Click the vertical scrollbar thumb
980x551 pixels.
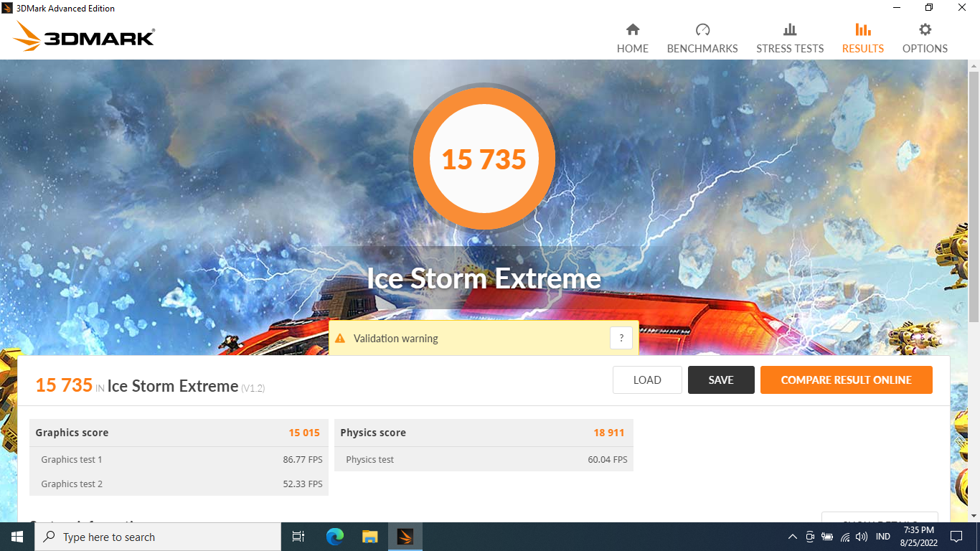click(974, 197)
